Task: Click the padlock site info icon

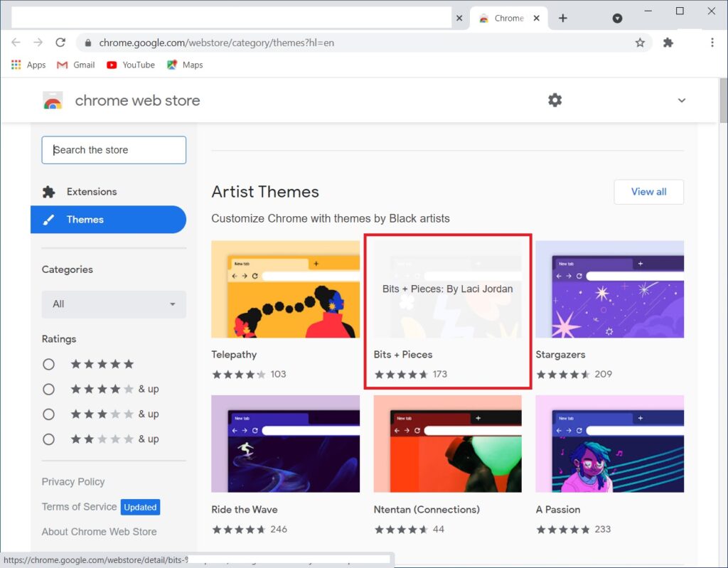Action: [87, 43]
